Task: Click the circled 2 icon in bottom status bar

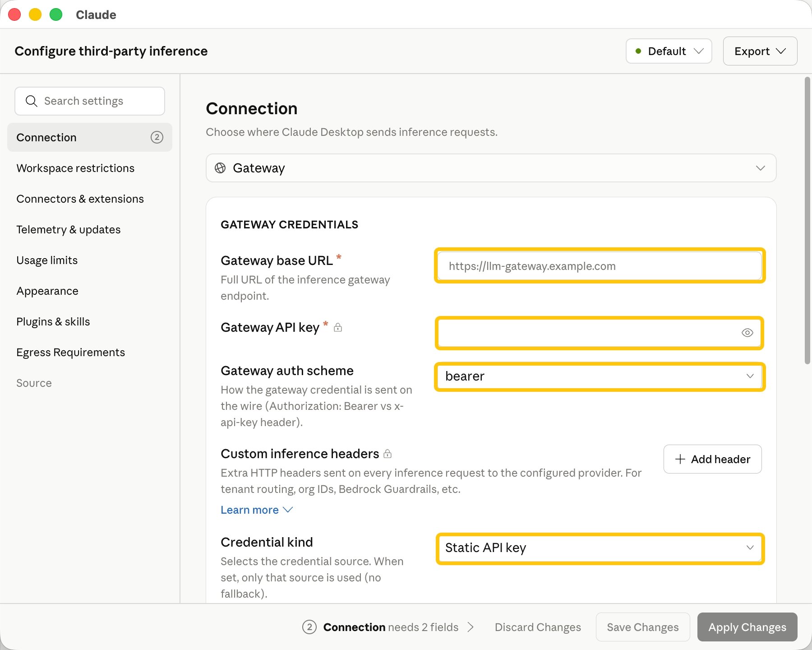Action: point(309,627)
